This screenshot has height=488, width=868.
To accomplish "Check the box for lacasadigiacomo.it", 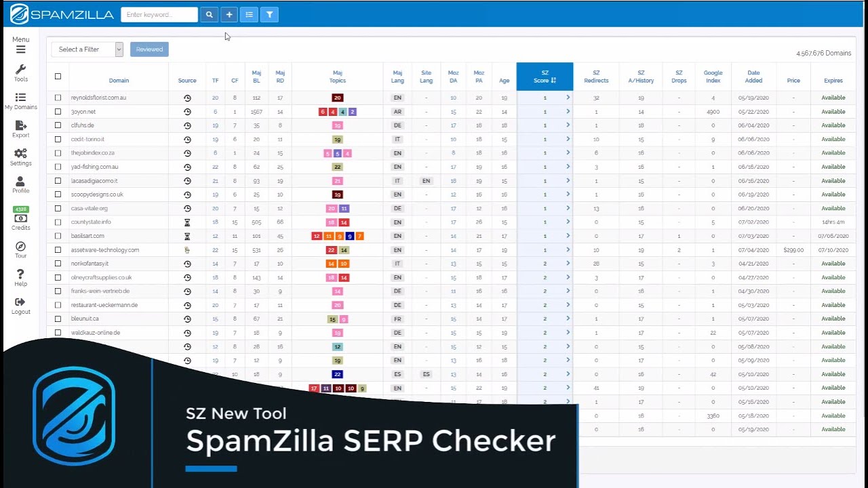I will tap(58, 181).
